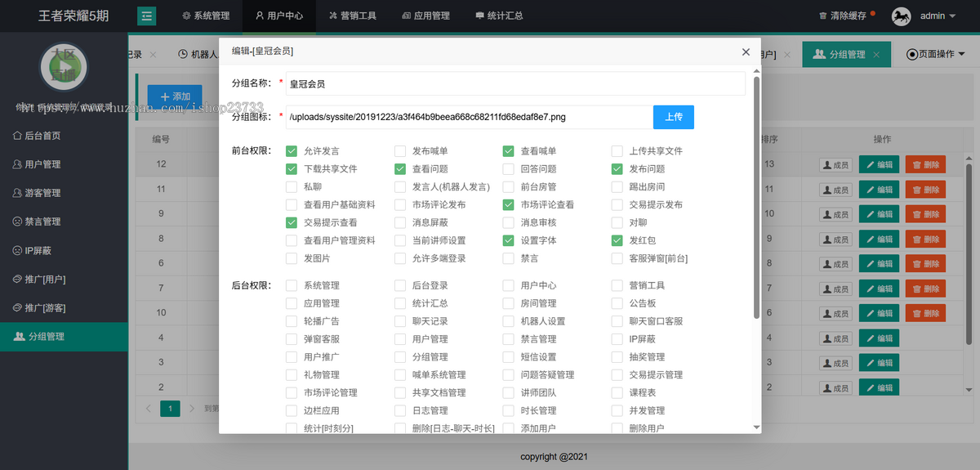The image size is (980, 470).
Task: Click 编辑 pencil button for row 编号 12
Action: (880, 164)
